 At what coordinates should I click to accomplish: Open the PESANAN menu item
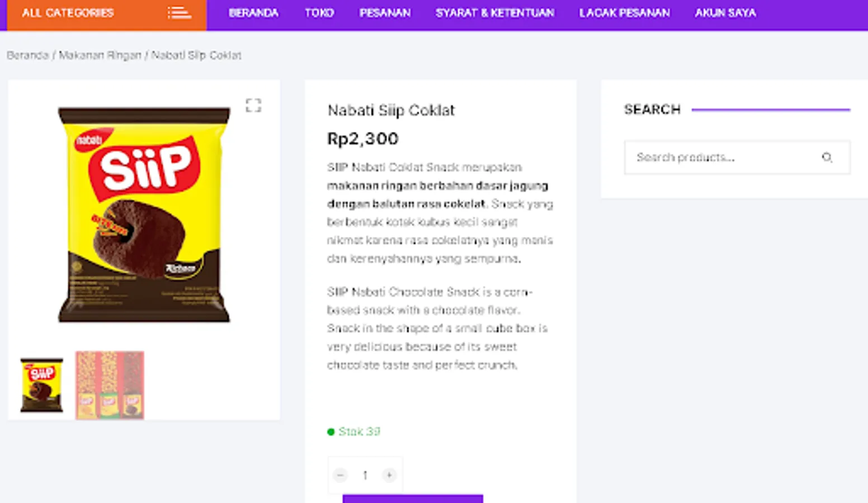385,13
